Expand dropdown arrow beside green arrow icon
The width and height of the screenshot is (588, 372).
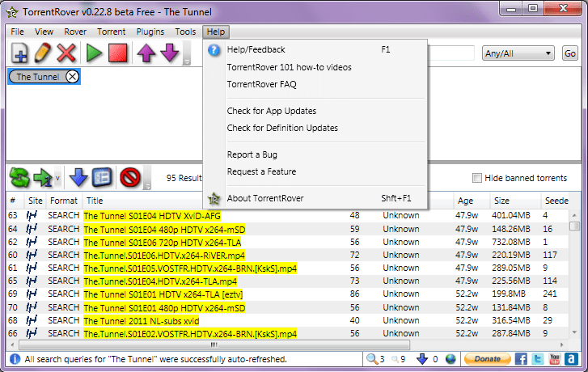[x=57, y=178]
